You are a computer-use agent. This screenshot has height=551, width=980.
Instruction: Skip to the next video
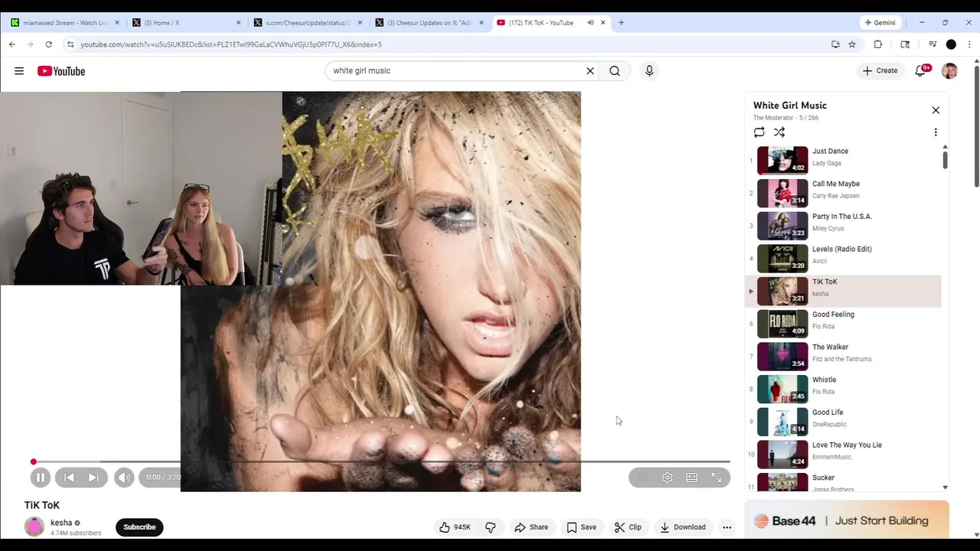(x=93, y=478)
